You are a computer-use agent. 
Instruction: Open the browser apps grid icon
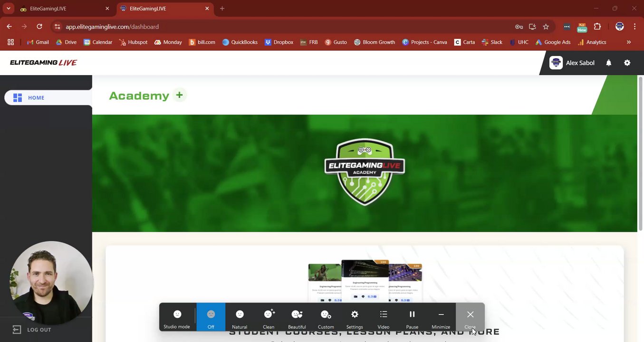coord(10,42)
